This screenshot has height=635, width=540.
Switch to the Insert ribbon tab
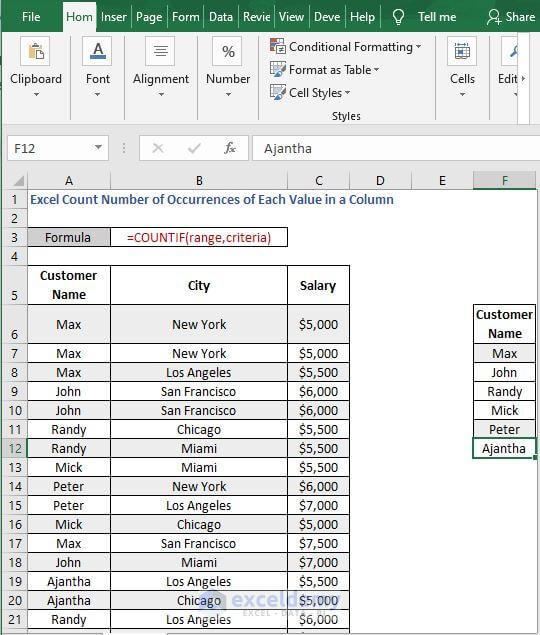click(x=113, y=17)
